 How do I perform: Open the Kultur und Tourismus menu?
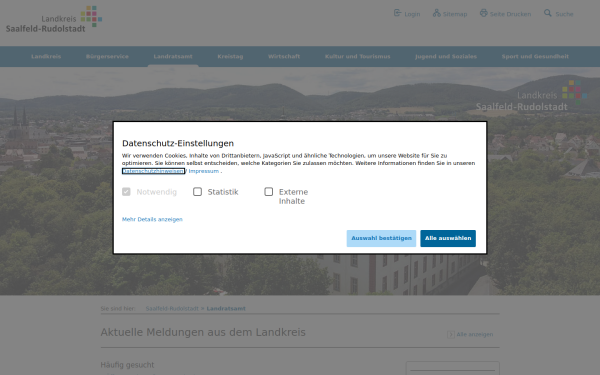point(358,56)
